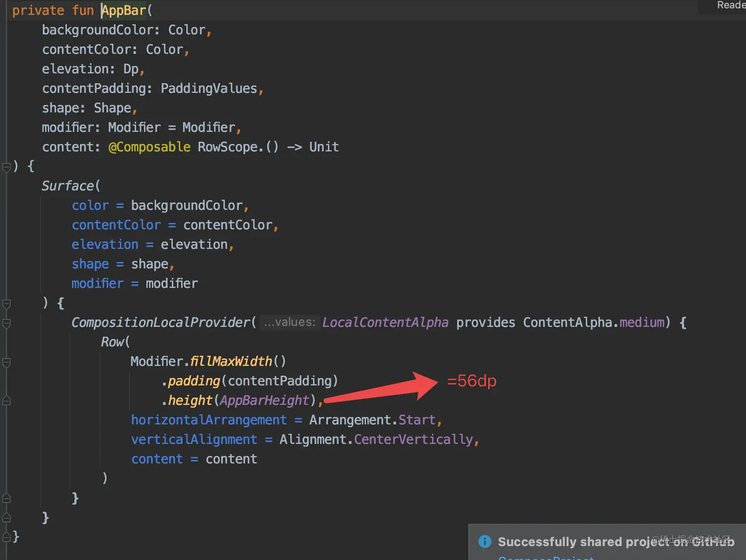746x560 pixels.
Task: Click the Alignment.CenterVertically value
Action: tap(376, 440)
